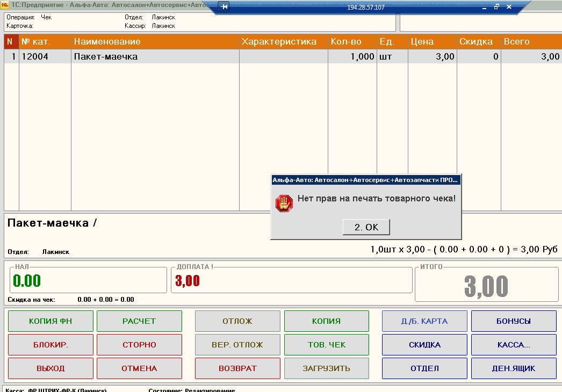Lock the register with БЛОКИР. button

[x=51, y=345]
